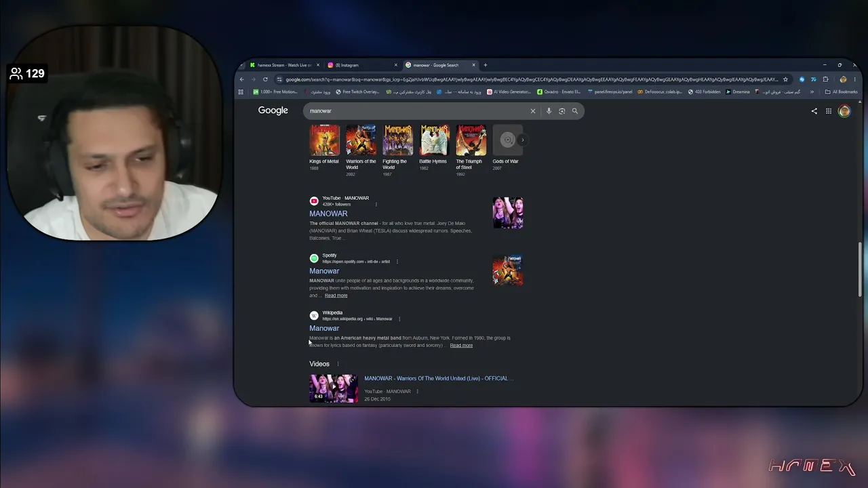Play the Warriors video thumbnail
This screenshot has height=488, width=868.
334,389
